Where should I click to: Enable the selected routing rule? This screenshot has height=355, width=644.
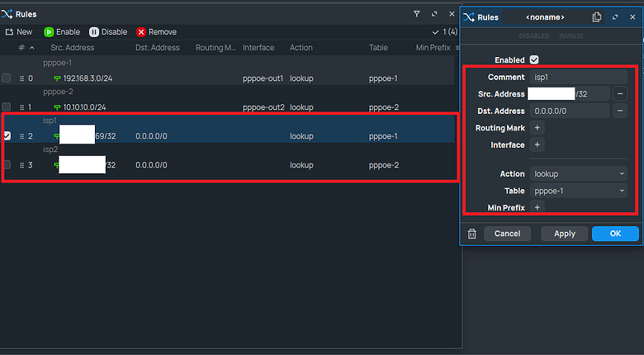(62, 32)
